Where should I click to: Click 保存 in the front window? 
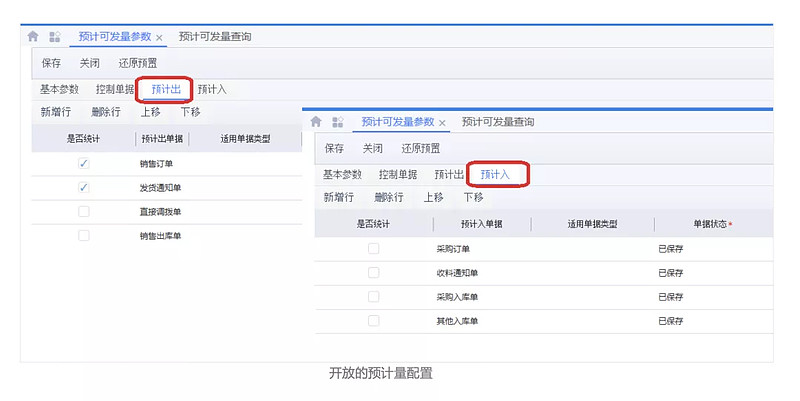(x=334, y=148)
